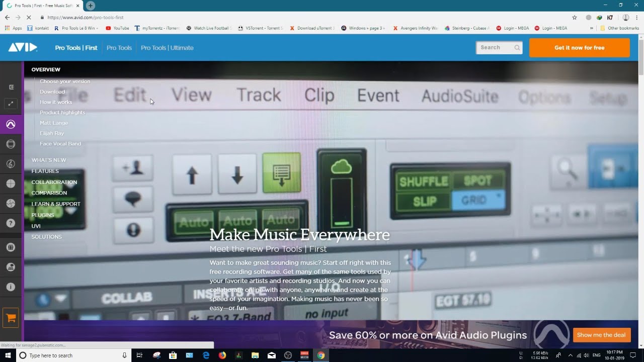
Task: Open the Matt Lange link
Action: pos(54,123)
